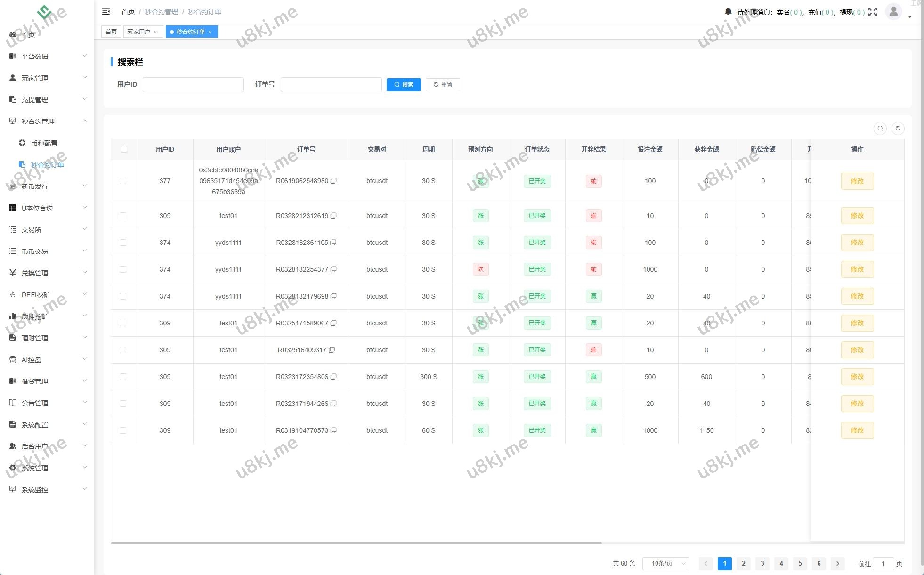Focus the 订单号 search input
Image resolution: width=924 pixels, height=575 pixels.
click(x=331, y=85)
